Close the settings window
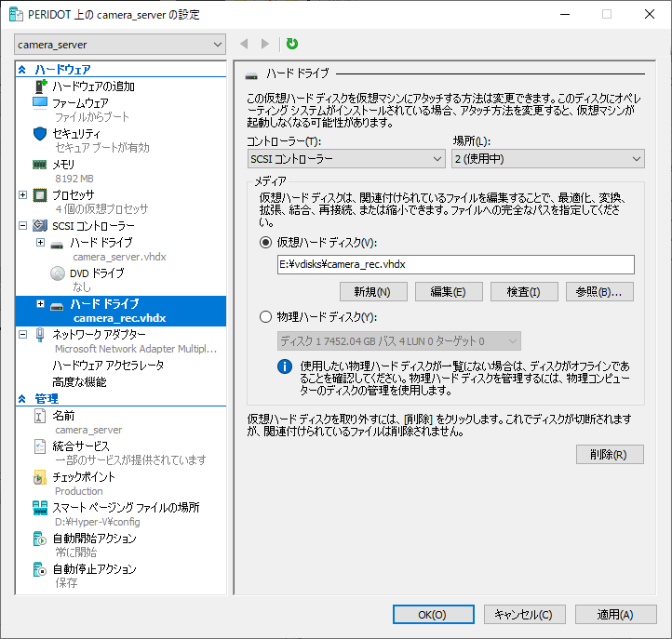Image resolution: width=672 pixels, height=639 pixels. (649, 15)
